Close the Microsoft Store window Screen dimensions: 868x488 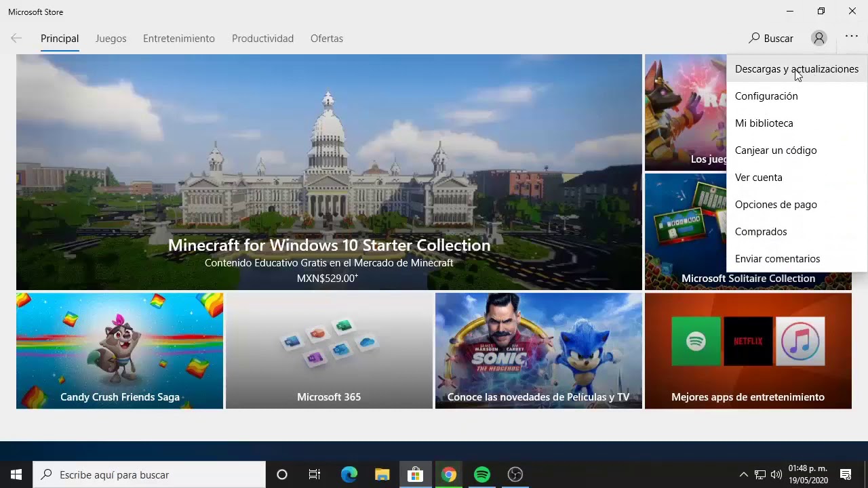point(852,11)
